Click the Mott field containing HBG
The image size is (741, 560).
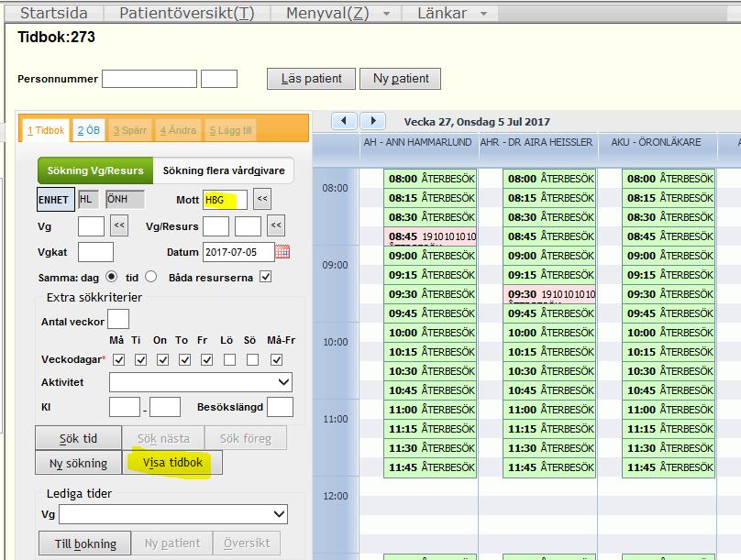click(x=225, y=199)
